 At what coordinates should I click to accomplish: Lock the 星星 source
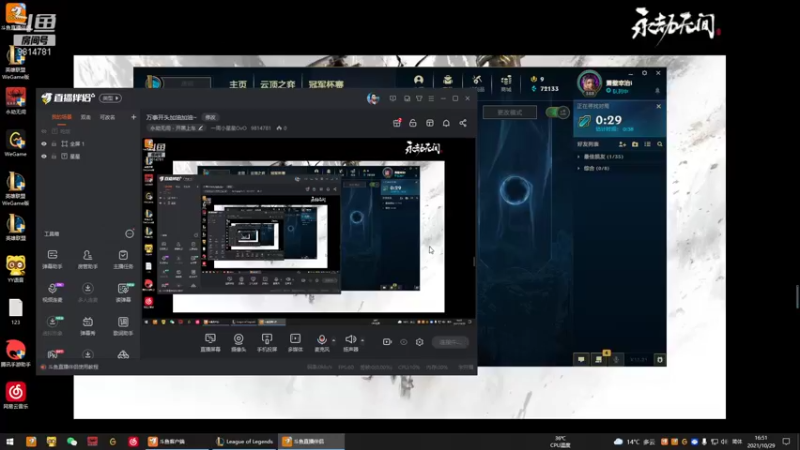(54, 156)
